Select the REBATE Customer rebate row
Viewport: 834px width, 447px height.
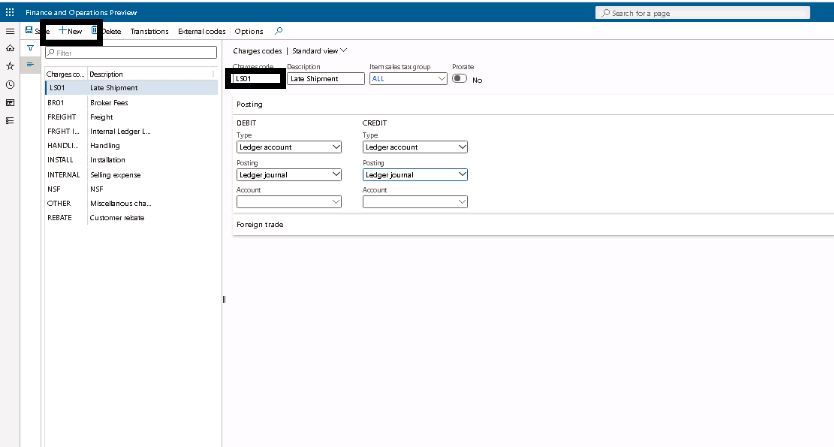pyautogui.click(x=131, y=218)
